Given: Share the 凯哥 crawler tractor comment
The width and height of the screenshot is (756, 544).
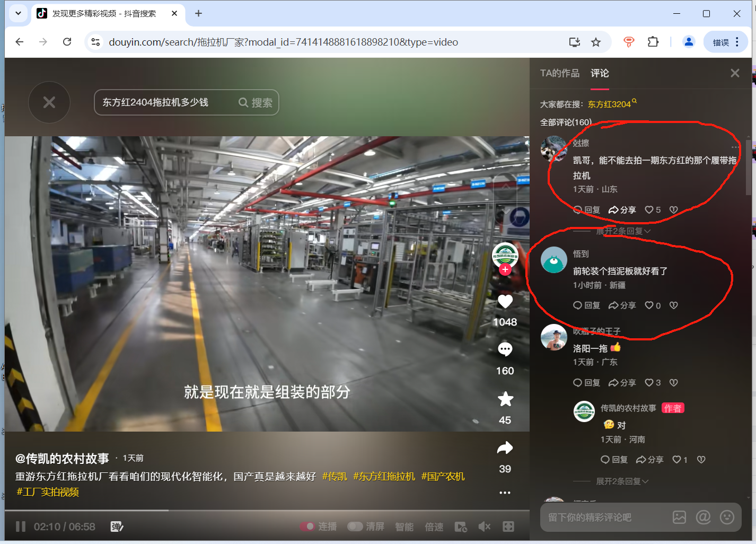Looking at the screenshot, I should (622, 210).
